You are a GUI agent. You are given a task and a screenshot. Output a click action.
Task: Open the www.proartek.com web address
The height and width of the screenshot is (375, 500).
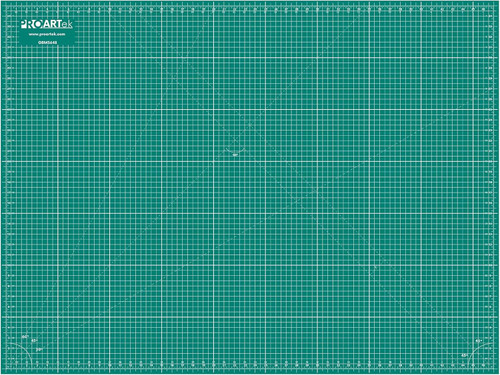[x=47, y=34]
